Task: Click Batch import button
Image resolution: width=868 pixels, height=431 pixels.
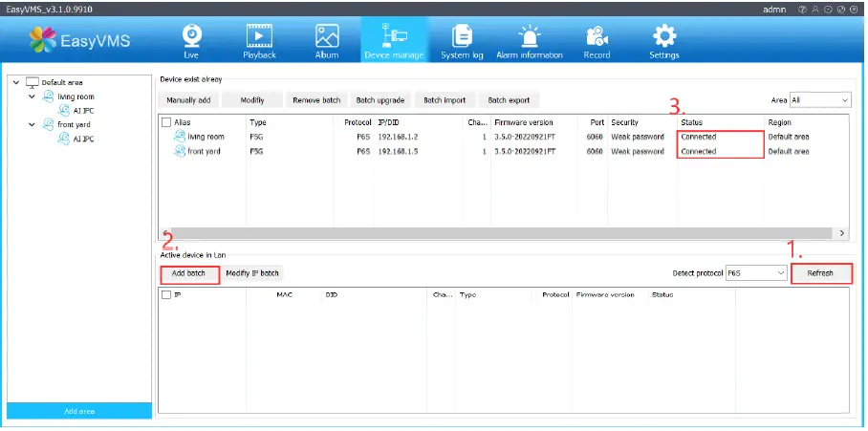Action: tap(445, 100)
